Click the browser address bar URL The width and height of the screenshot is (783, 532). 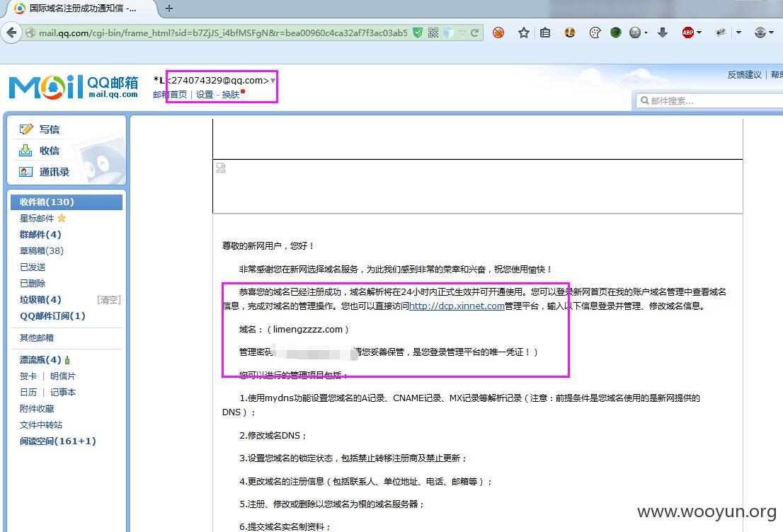223,33
